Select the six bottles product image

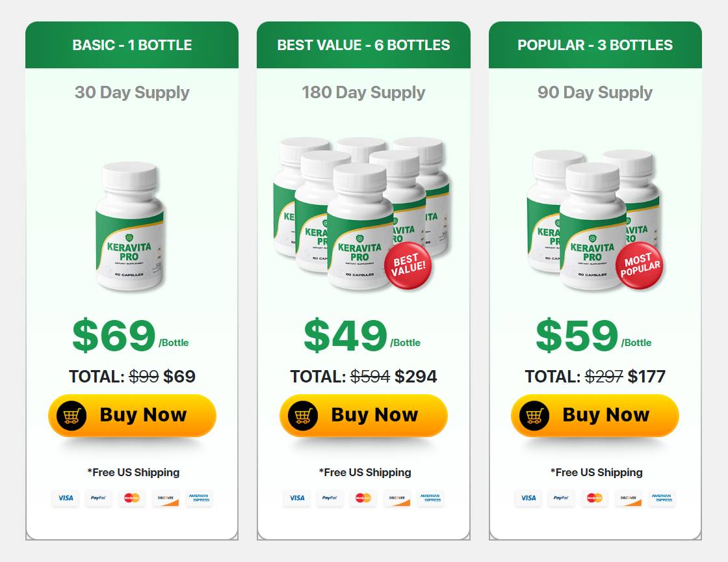click(x=361, y=213)
